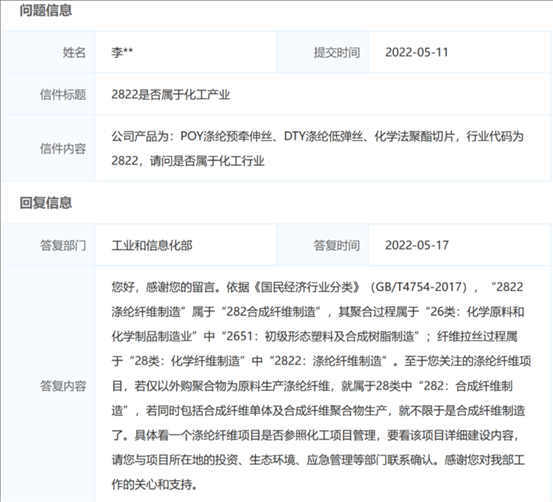
Task: Click the name value 李**
Action: point(122,53)
